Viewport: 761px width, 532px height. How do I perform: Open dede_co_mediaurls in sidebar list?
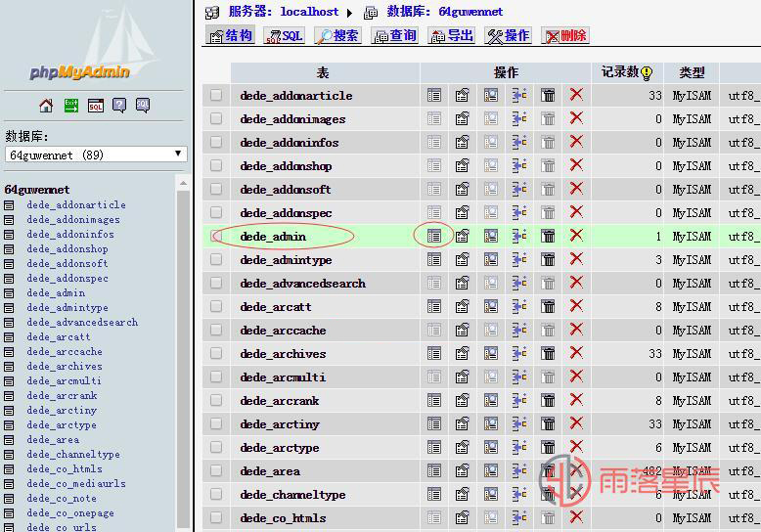click(76, 483)
